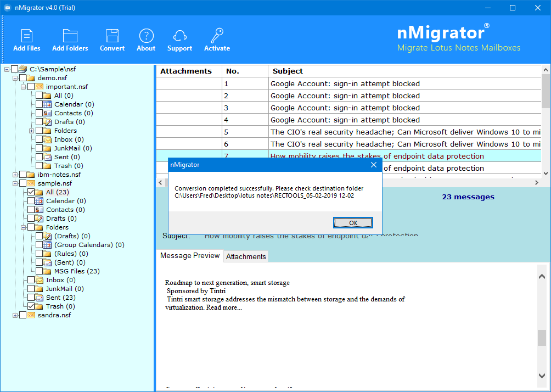Select the MSG Files (23) folder icon
This screenshot has width=551, height=392.
[47, 271]
